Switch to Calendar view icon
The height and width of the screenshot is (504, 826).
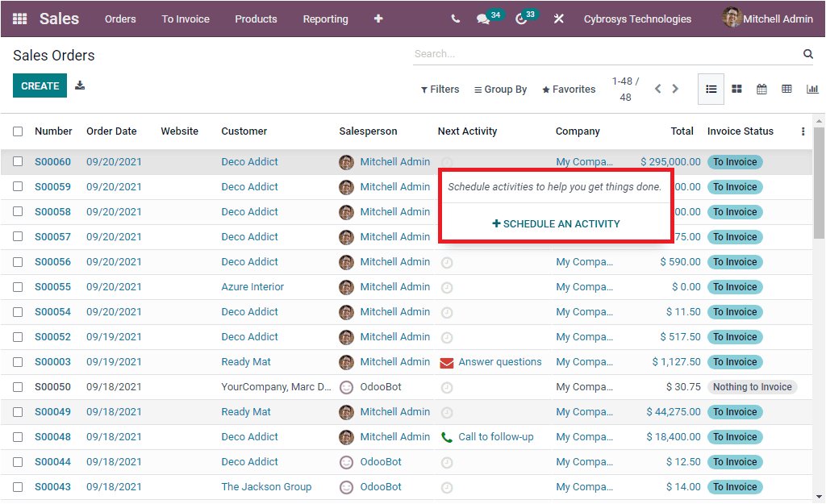coord(761,89)
